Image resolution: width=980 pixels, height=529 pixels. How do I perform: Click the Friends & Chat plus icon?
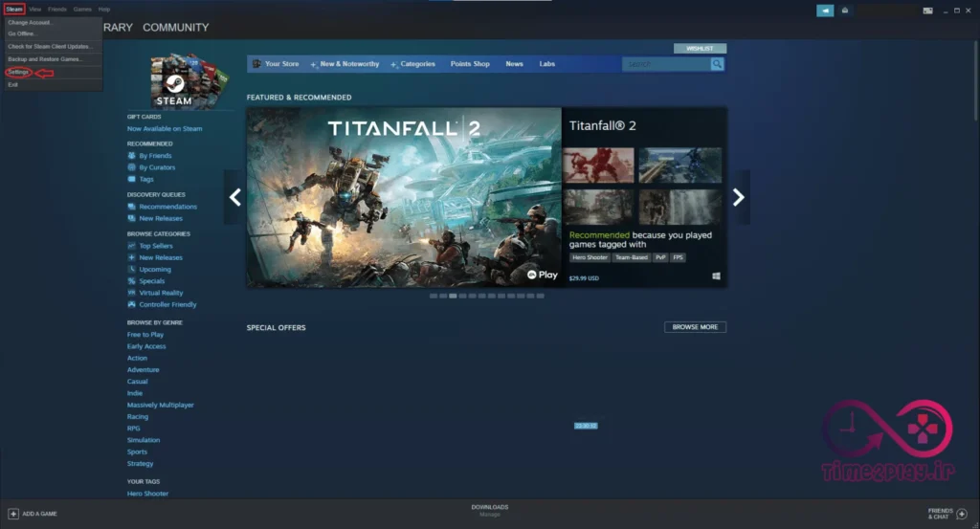point(962,514)
